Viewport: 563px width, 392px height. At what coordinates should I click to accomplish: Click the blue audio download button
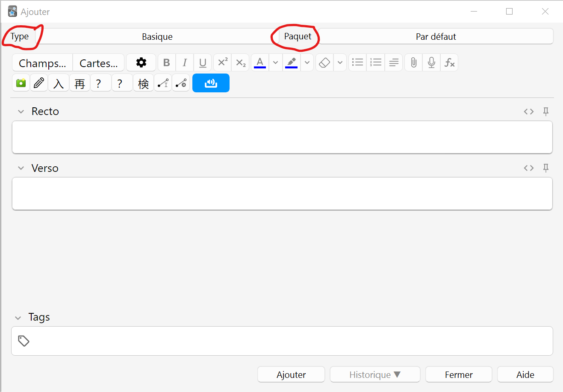(x=211, y=83)
